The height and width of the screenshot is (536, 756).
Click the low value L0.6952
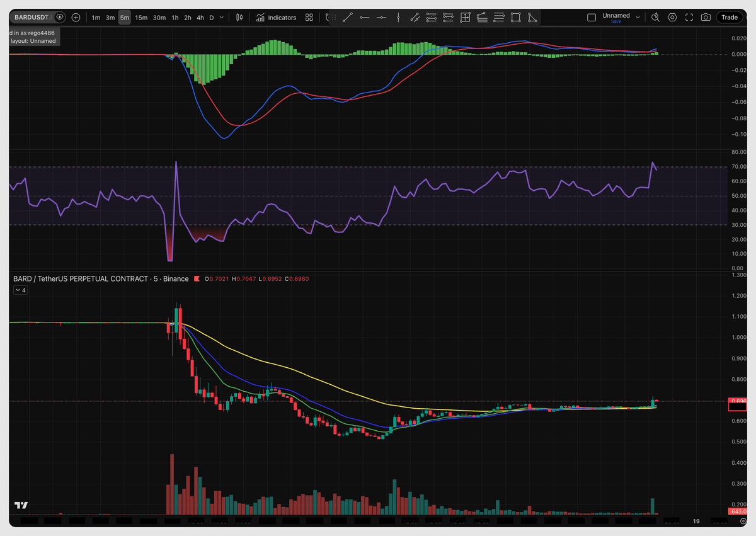pyautogui.click(x=270, y=278)
